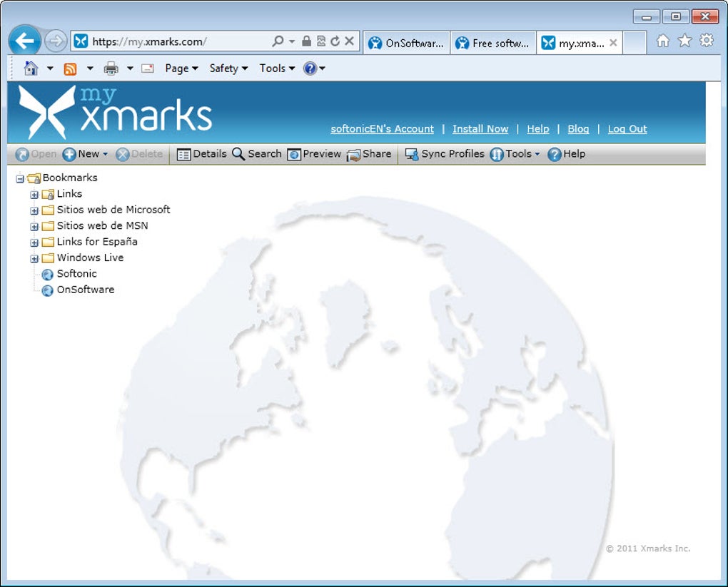Click the Delete toolbar button
The width and height of the screenshot is (728, 587).
point(139,154)
